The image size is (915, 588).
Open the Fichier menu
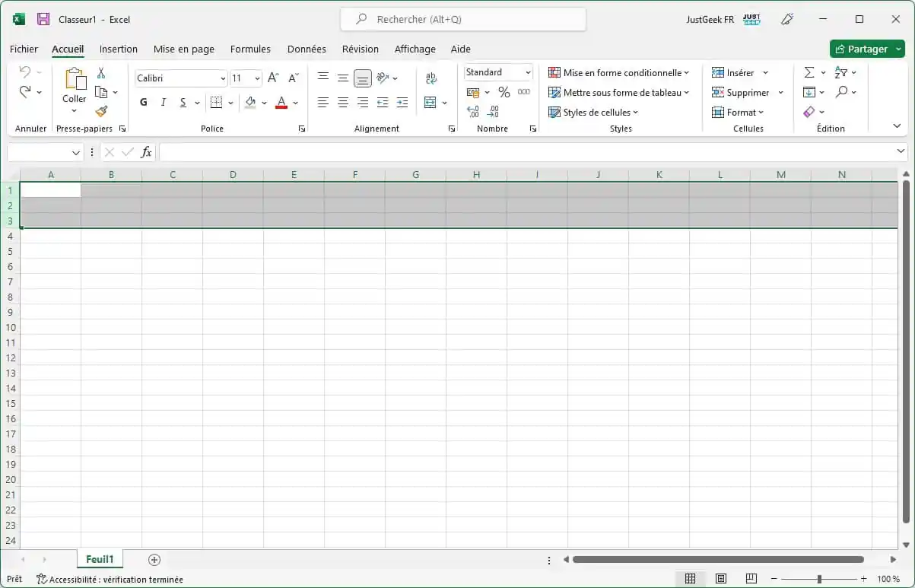click(24, 49)
